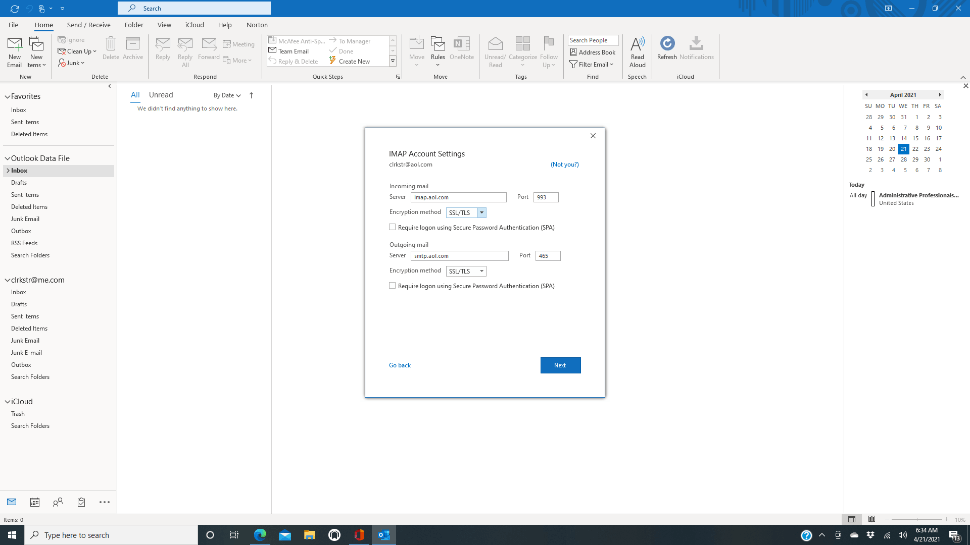Open the Folder ribbon tab
The width and height of the screenshot is (970, 545).
[x=134, y=25]
